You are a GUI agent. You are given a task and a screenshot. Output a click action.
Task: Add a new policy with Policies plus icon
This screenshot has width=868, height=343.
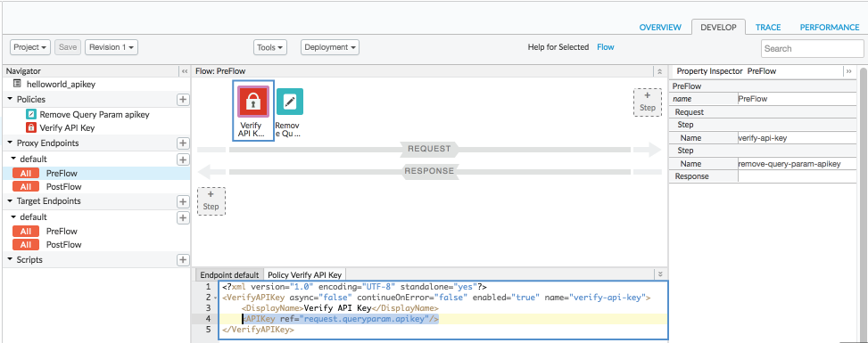coord(183,100)
